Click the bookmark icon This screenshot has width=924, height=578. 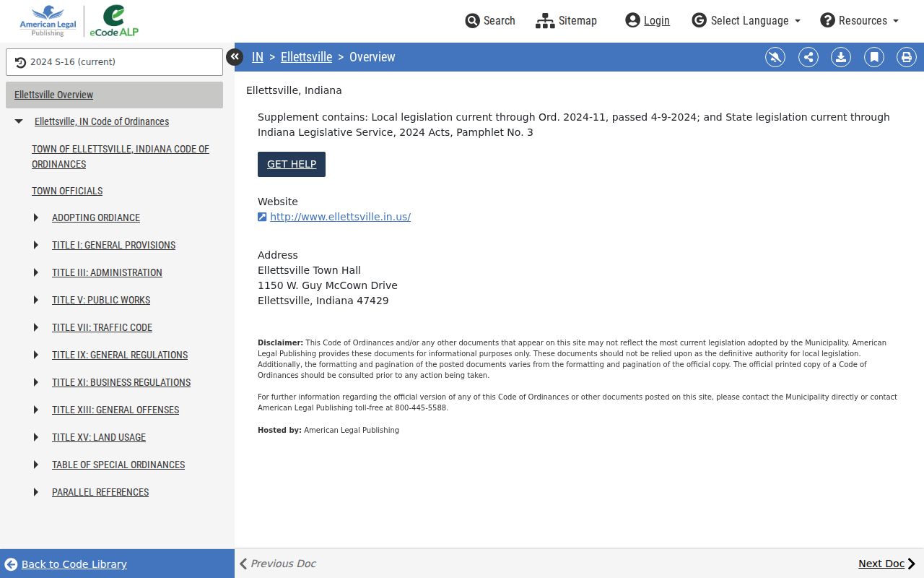coord(874,57)
